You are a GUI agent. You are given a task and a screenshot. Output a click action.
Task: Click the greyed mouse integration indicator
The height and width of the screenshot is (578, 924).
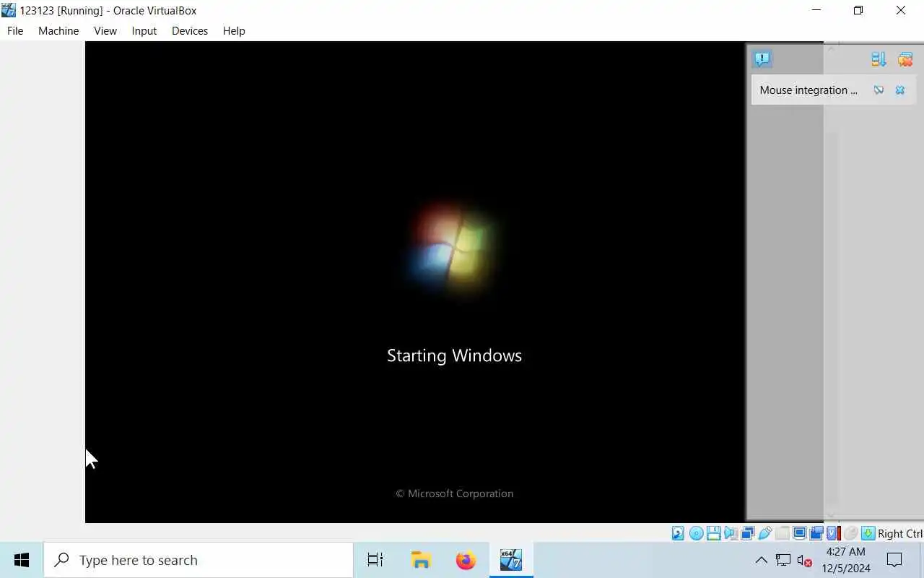pyautogui.click(x=850, y=533)
